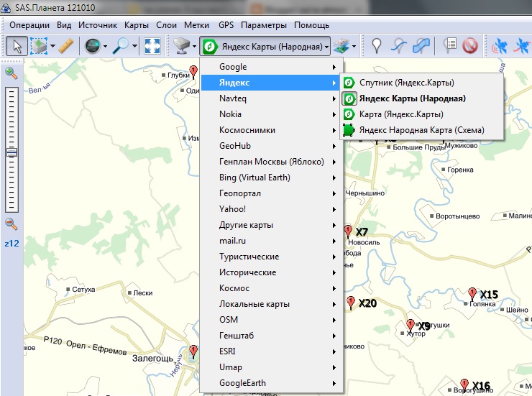The image size is (532, 396).
Task: Expand the Google maps submenu
Action: [272, 67]
